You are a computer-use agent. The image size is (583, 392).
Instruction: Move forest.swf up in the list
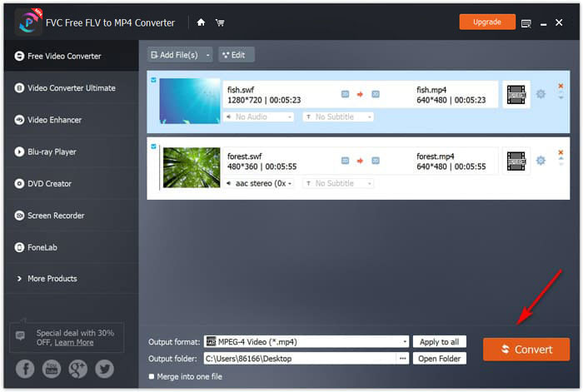click(561, 159)
